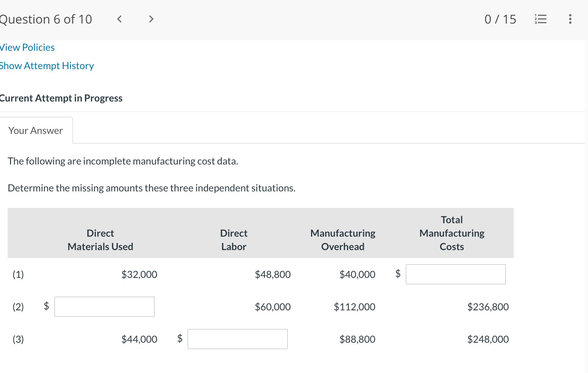
Task: Click the Total Manufacturing Costs column header
Action: [452, 233]
